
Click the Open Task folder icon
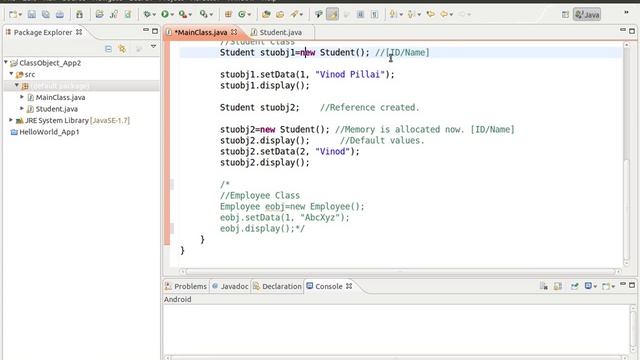coord(280,14)
